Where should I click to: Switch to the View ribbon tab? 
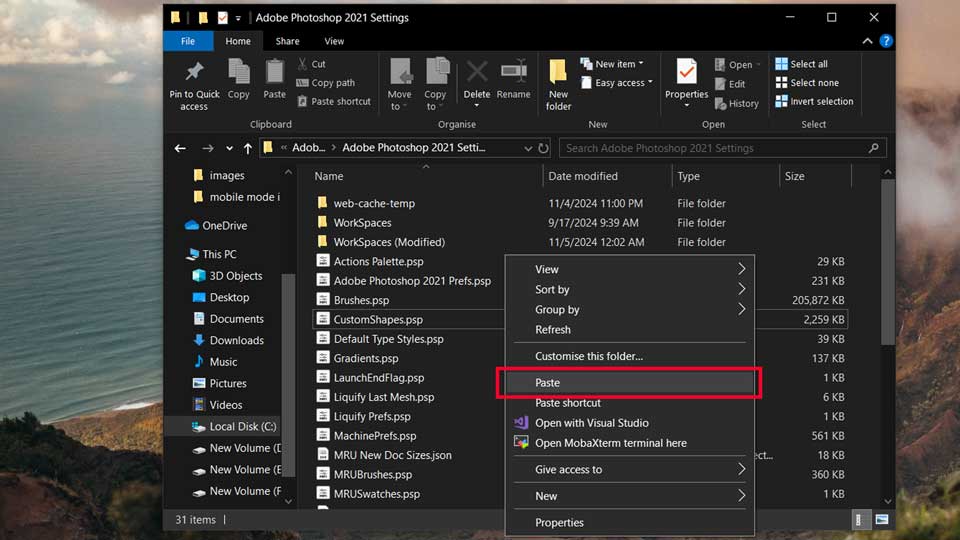coord(334,41)
